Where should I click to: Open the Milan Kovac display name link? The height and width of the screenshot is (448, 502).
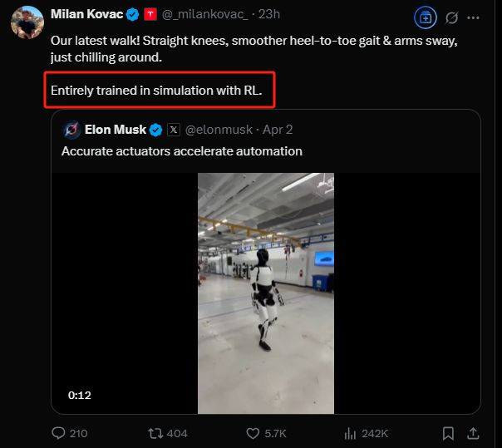point(86,14)
